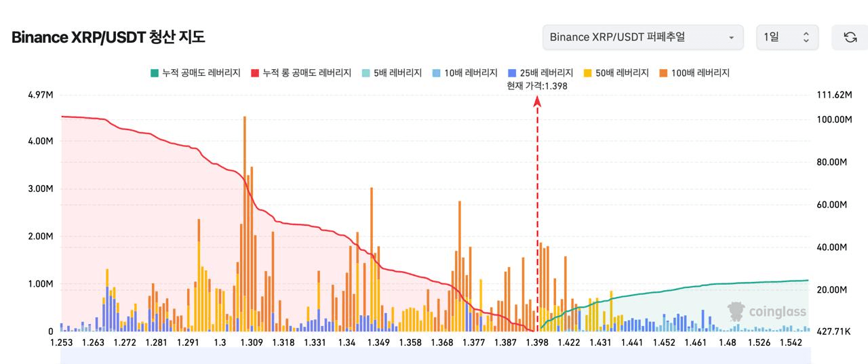Click the yellow 50배 레버리지 color swatch

588,73
